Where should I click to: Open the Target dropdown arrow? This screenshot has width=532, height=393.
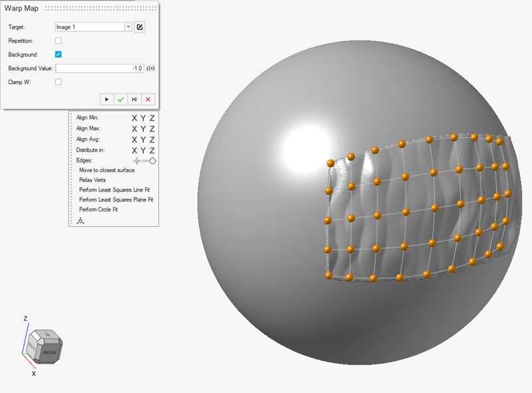tap(128, 27)
